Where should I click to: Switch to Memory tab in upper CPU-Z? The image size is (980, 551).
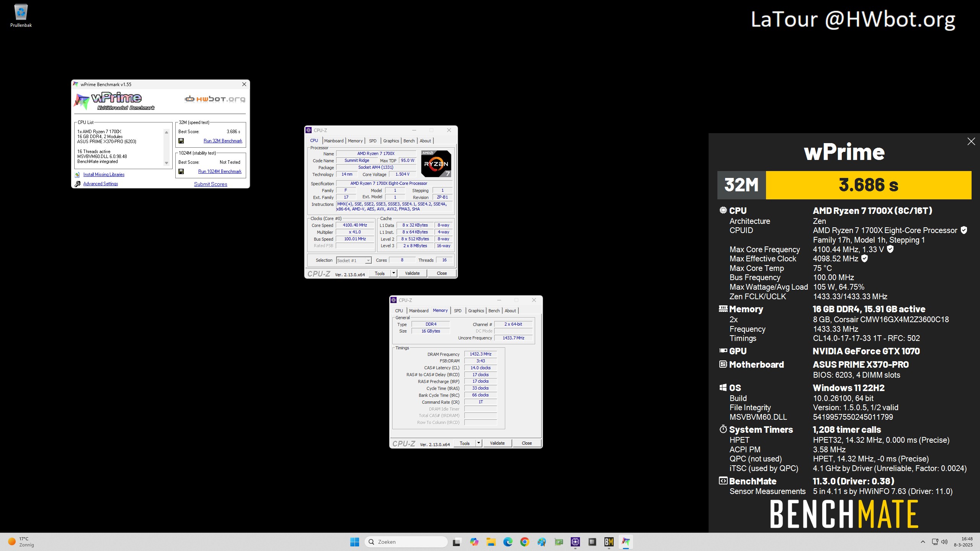(355, 141)
